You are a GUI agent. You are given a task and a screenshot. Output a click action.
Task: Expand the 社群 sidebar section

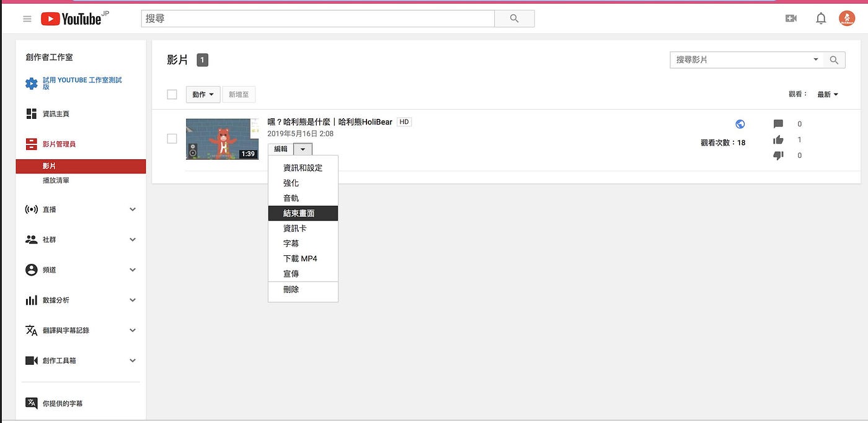point(132,240)
